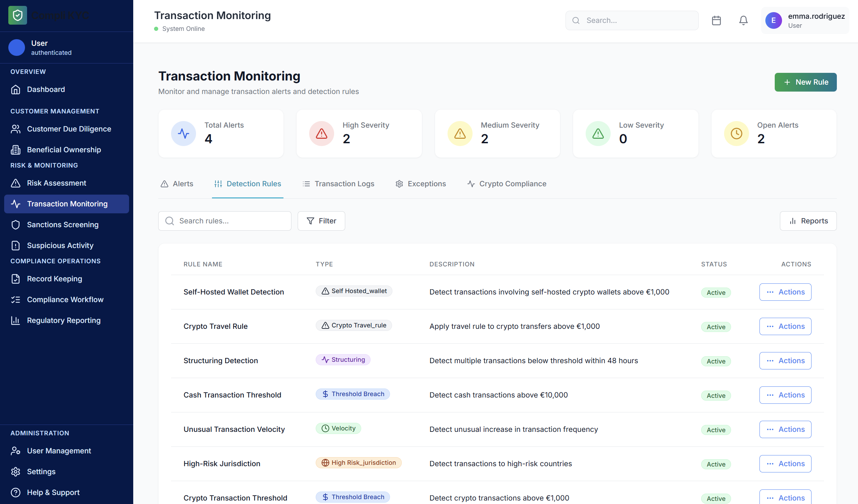This screenshot has height=504, width=858.
Task: Toggle Active status on High-Risk Jurisdiction
Action: 715,464
